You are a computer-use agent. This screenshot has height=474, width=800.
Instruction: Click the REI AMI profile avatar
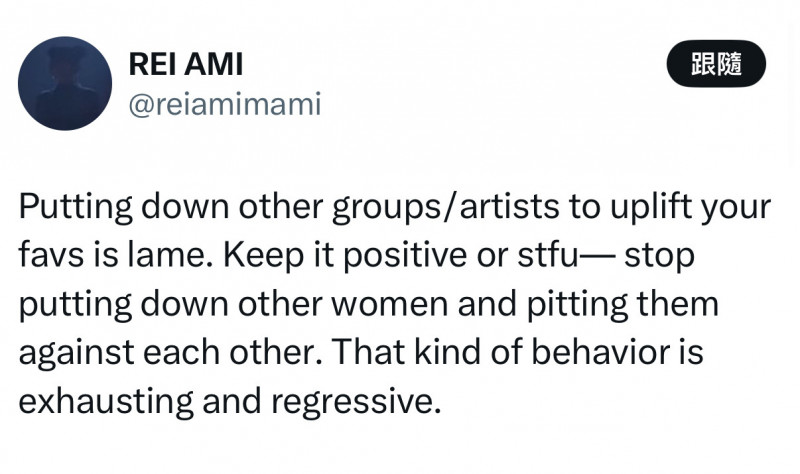(x=66, y=84)
